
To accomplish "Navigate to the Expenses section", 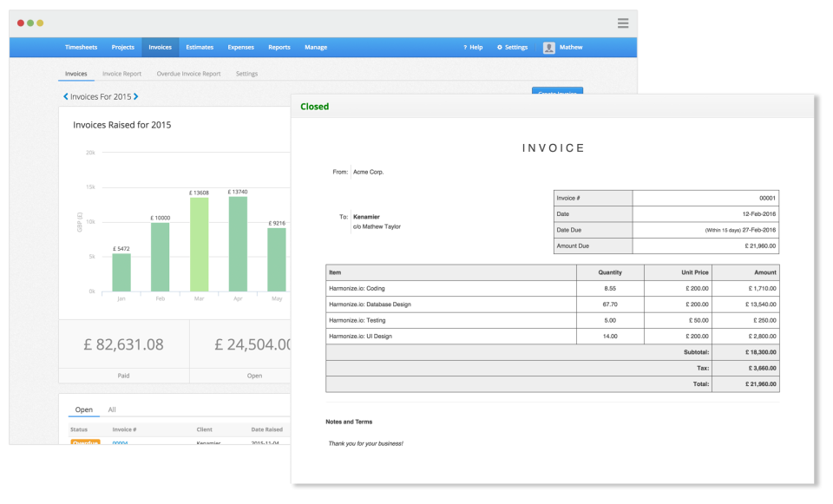I will pos(240,47).
